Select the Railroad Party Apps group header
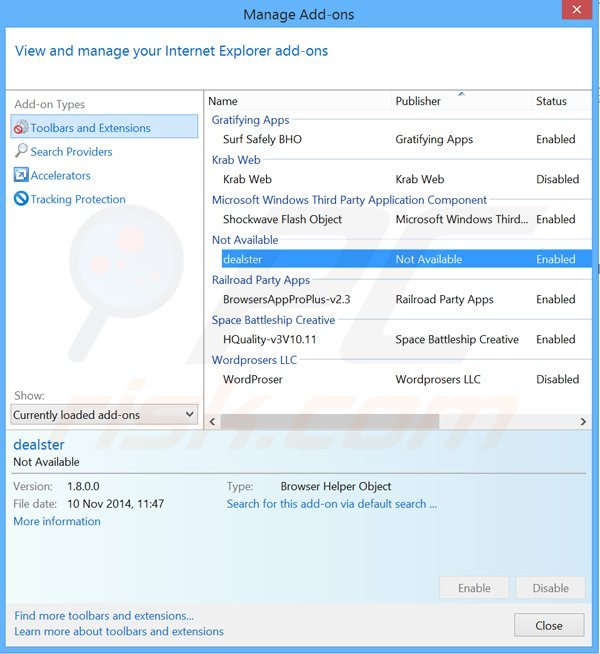 pyautogui.click(x=261, y=280)
